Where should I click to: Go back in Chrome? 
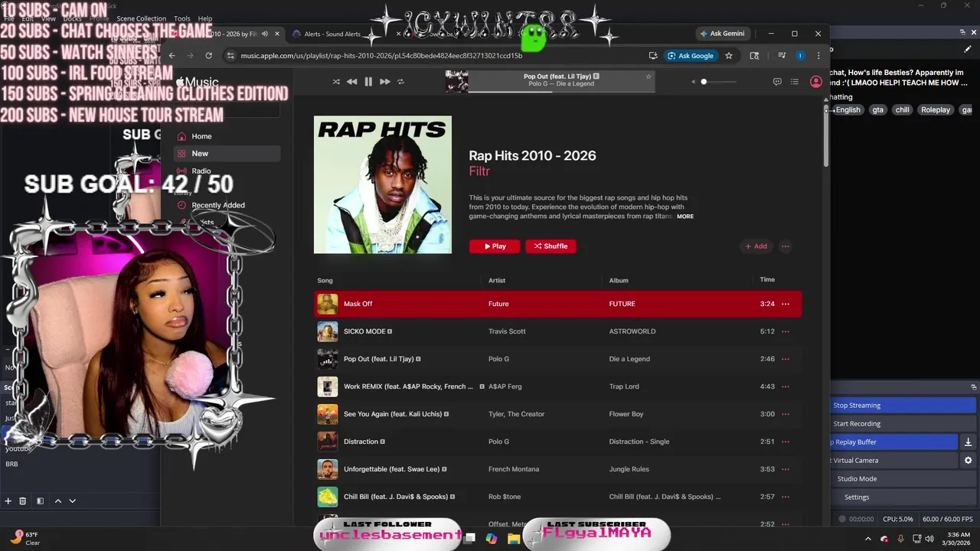(171, 55)
